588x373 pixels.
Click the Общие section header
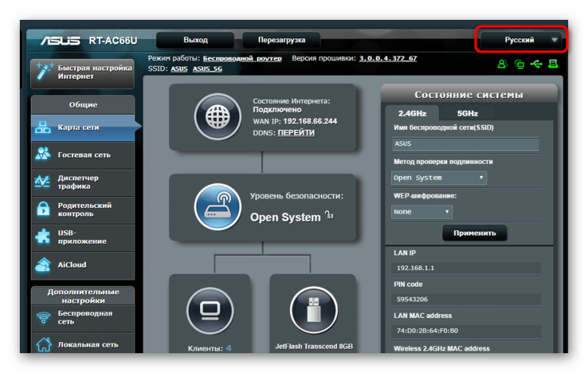point(83,105)
